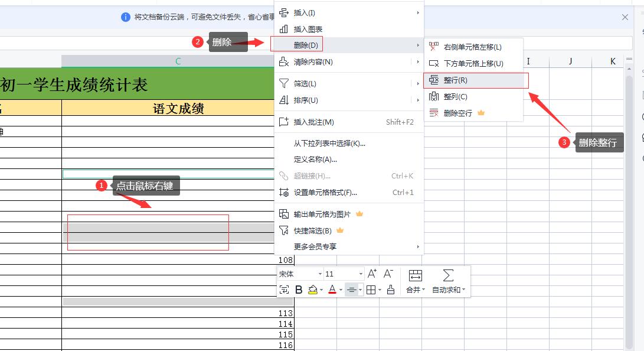
Task: Open the 合并 dropdown label
Action: point(415,290)
